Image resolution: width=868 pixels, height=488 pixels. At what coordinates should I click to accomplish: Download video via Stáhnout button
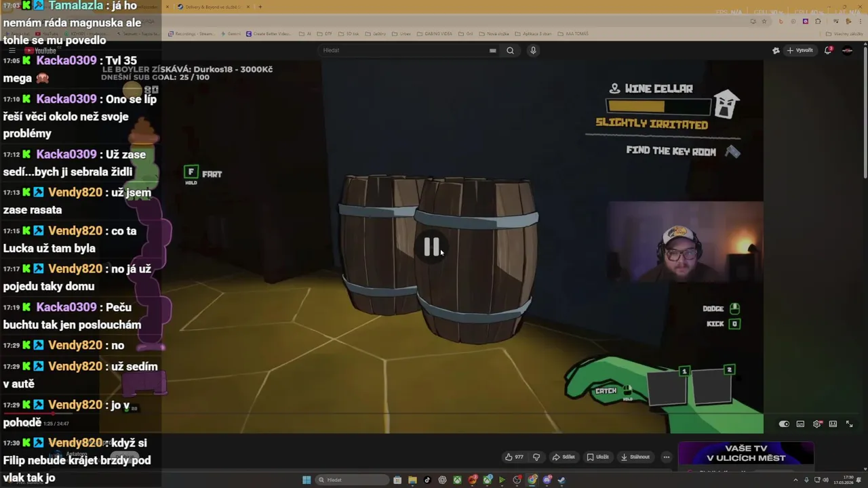pos(635,457)
